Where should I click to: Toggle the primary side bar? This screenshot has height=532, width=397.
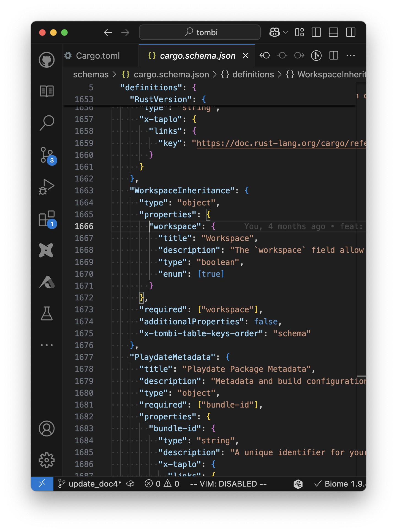pos(316,32)
